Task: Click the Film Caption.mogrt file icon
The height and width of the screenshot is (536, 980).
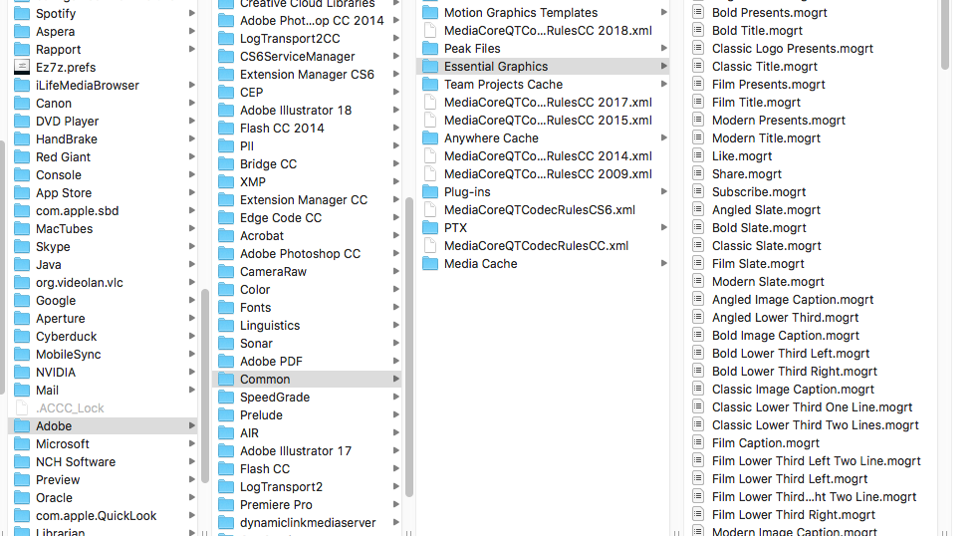Action: click(698, 442)
